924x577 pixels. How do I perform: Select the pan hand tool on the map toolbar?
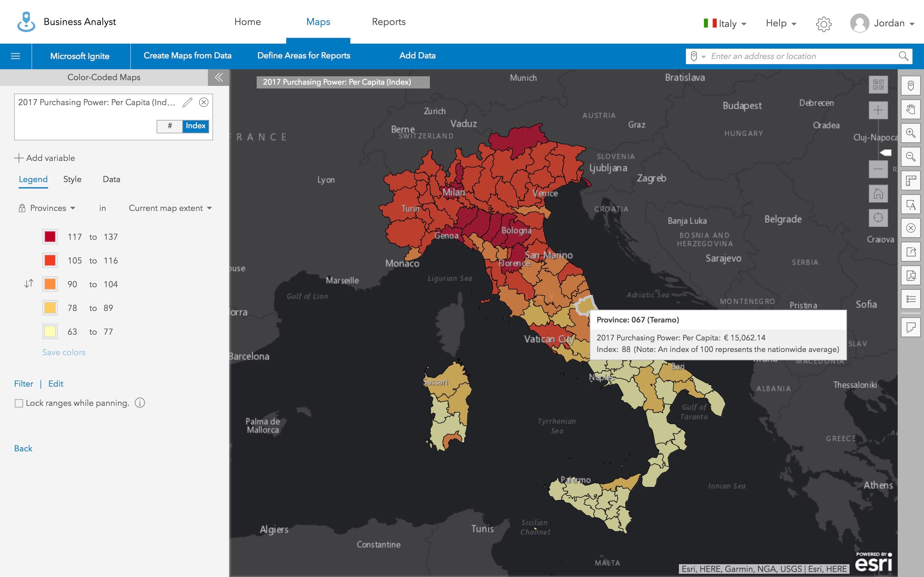[x=911, y=109]
